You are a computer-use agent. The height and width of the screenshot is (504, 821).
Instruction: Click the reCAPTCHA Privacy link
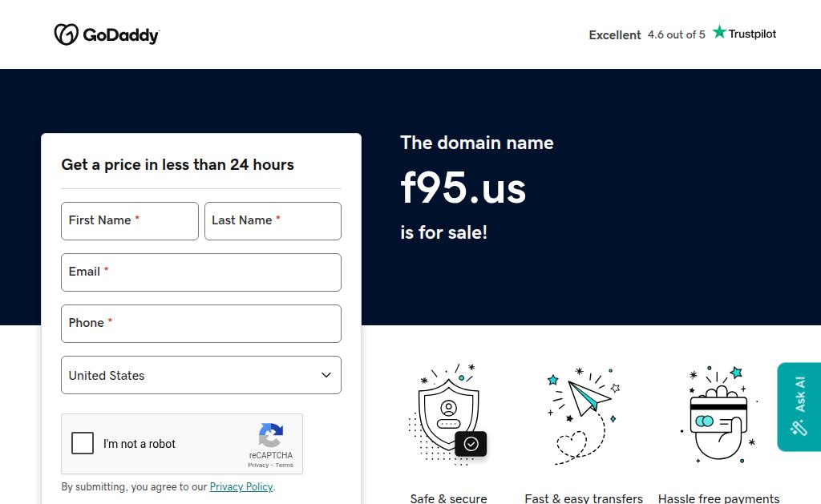pos(258,465)
